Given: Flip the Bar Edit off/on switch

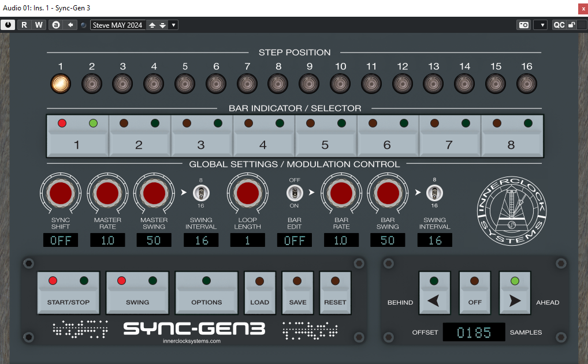Looking at the screenshot, I should (294, 193).
